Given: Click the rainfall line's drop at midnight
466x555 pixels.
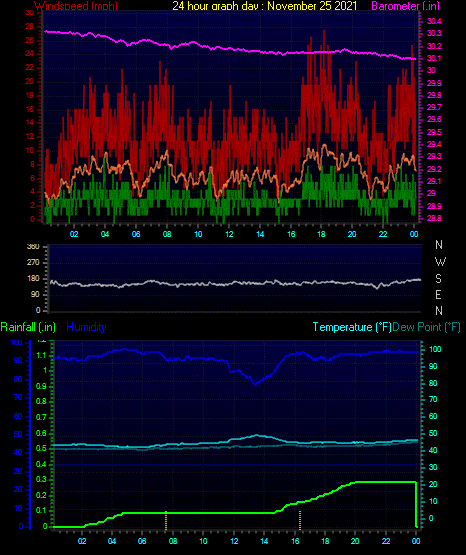Looking at the screenshot, I should (416, 504).
